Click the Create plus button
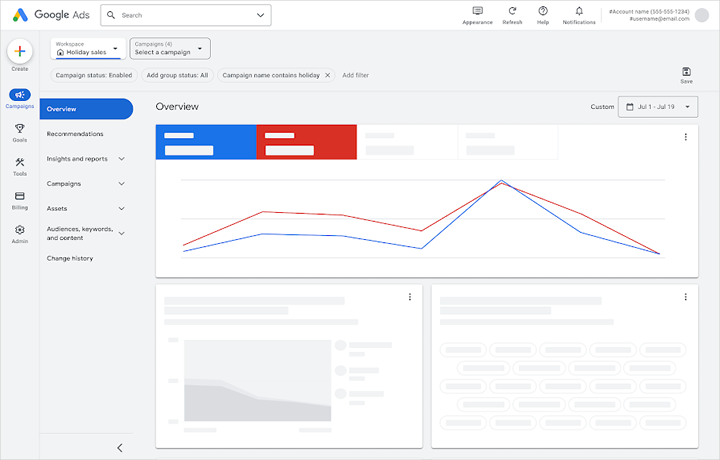 [20, 52]
